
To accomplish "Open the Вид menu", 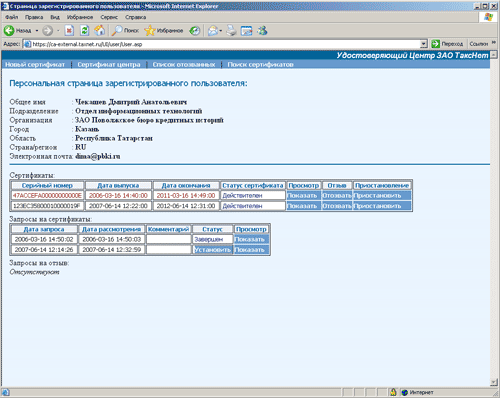I will click(55, 17).
